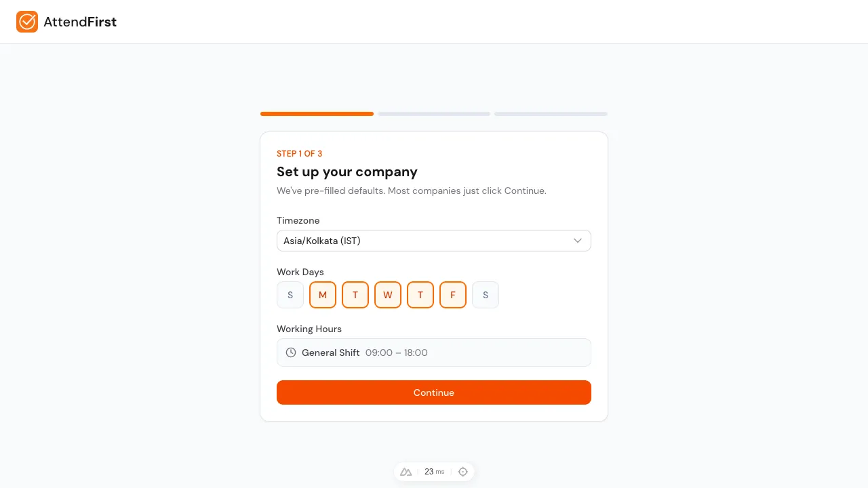This screenshot has width=868, height=488.
Task: Click the AttendFirst brand name text
Action: (x=80, y=22)
